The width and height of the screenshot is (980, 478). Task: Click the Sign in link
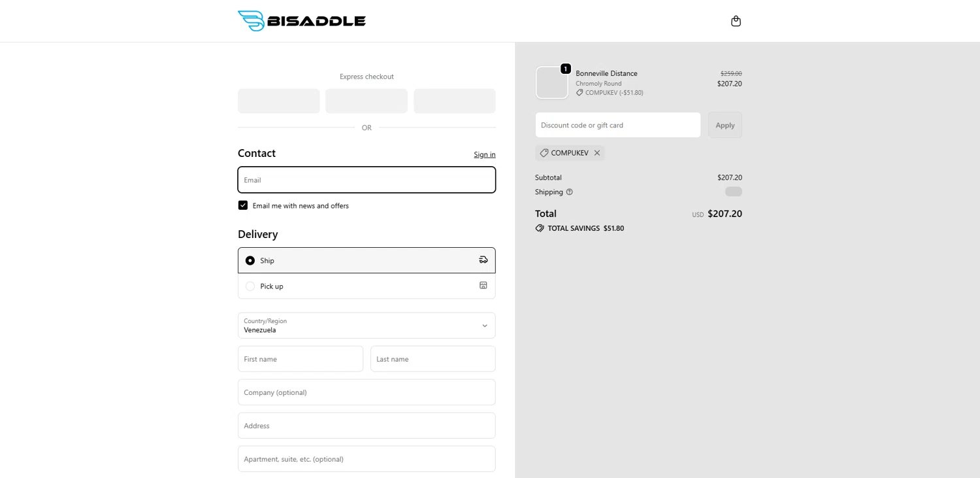coord(485,155)
